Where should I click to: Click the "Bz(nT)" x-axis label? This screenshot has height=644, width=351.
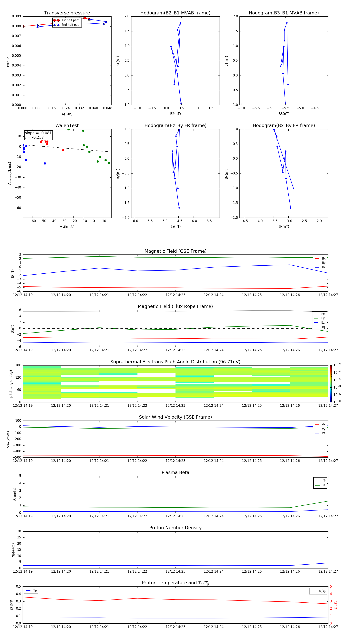(175, 227)
